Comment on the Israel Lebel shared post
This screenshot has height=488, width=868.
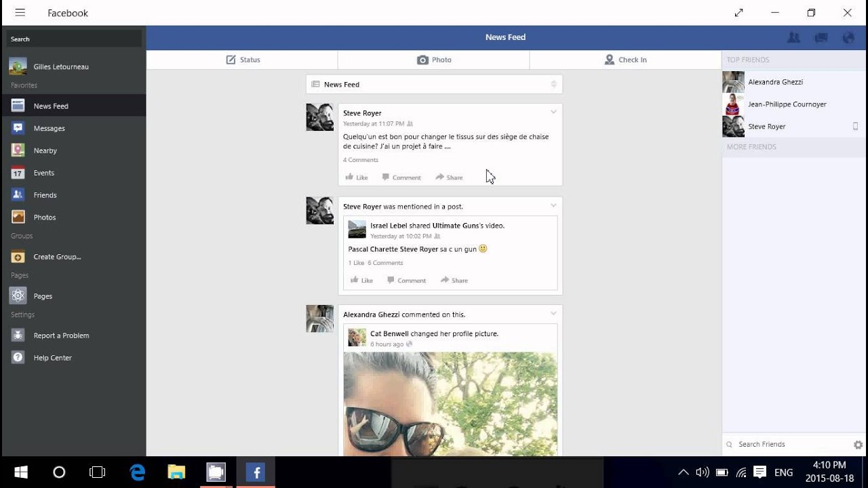406,281
